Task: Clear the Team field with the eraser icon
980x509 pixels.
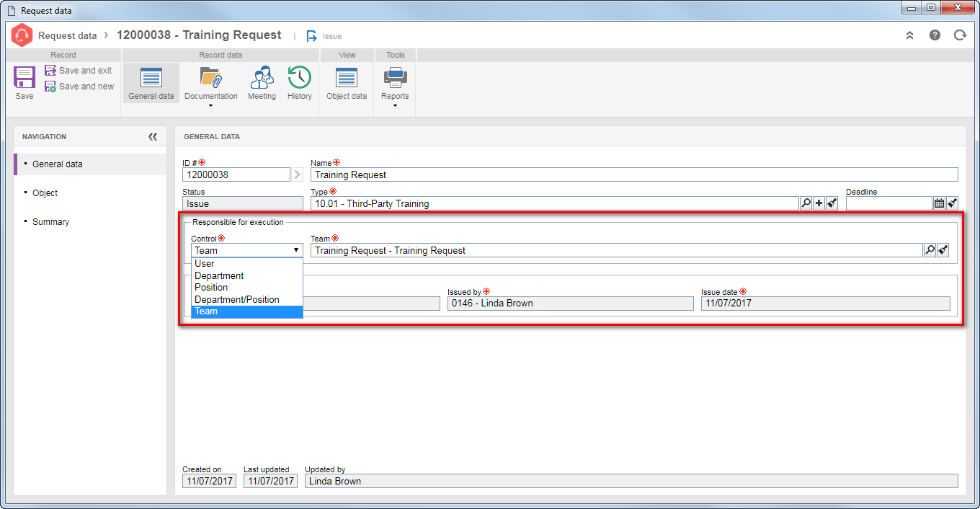Action: [x=943, y=250]
